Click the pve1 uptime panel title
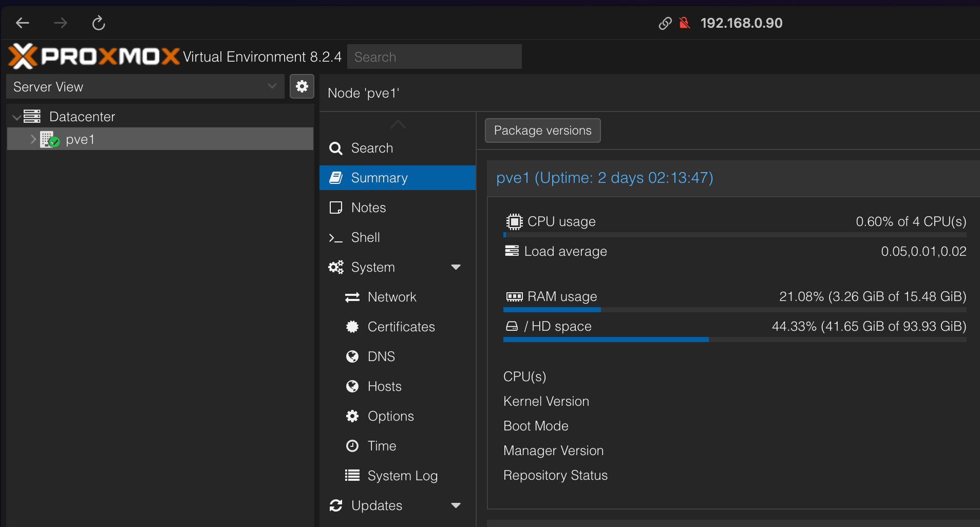 [605, 178]
